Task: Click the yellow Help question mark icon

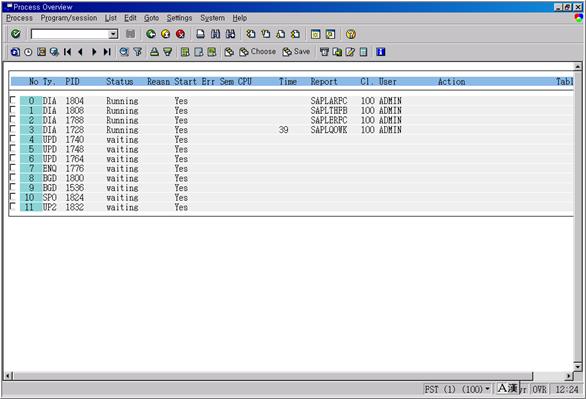Action: tap(351, 34)
